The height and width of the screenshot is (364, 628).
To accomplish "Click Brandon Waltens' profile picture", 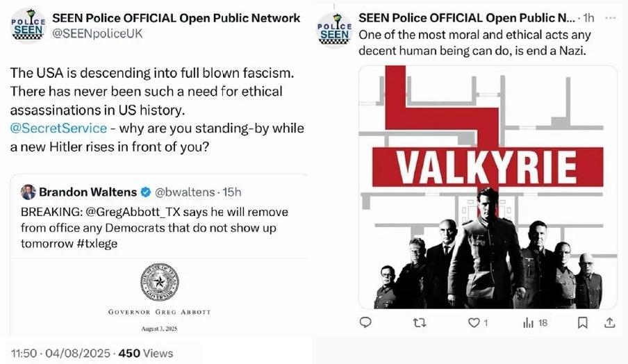I will coord(28,192).
